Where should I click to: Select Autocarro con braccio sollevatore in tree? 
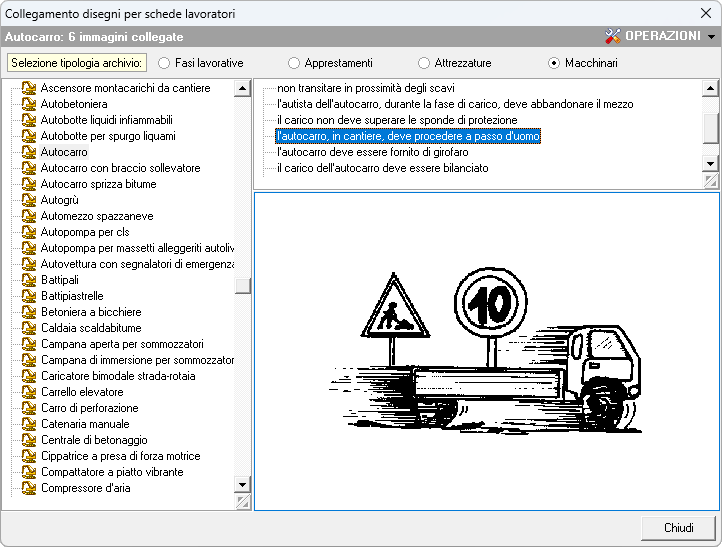point(120,168)
